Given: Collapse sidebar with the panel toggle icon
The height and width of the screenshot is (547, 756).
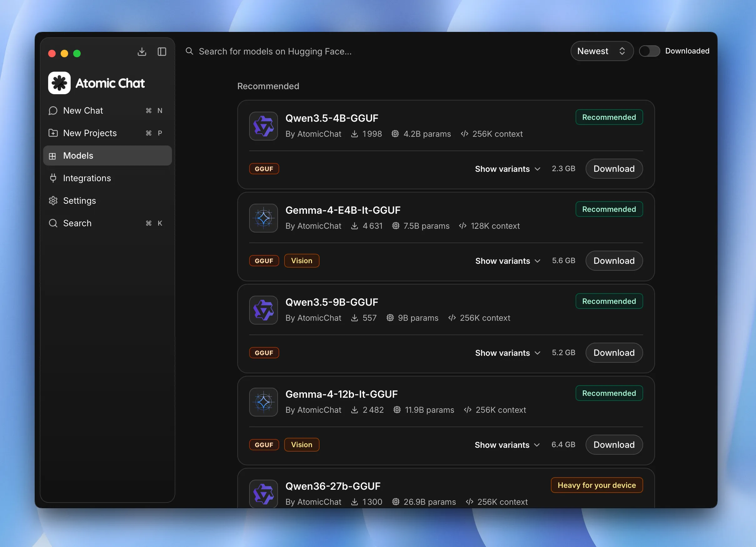Looking at the screenshot, I should click(162, 52).
